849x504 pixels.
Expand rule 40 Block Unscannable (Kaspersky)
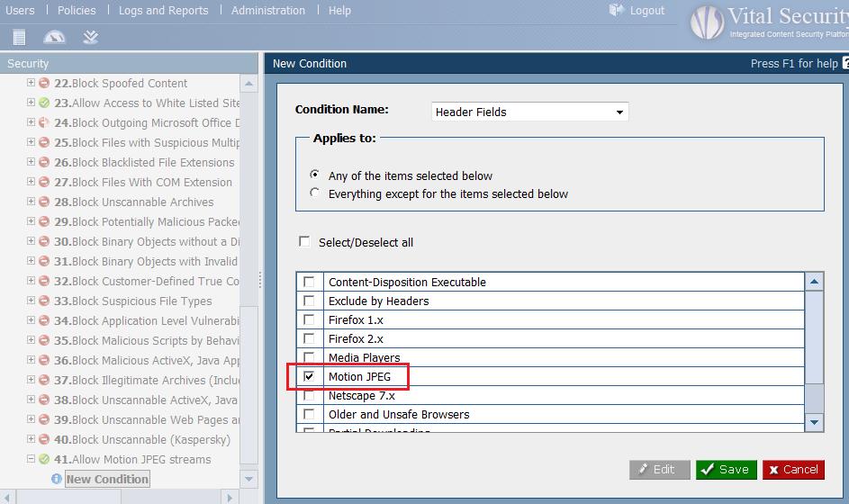31,439
